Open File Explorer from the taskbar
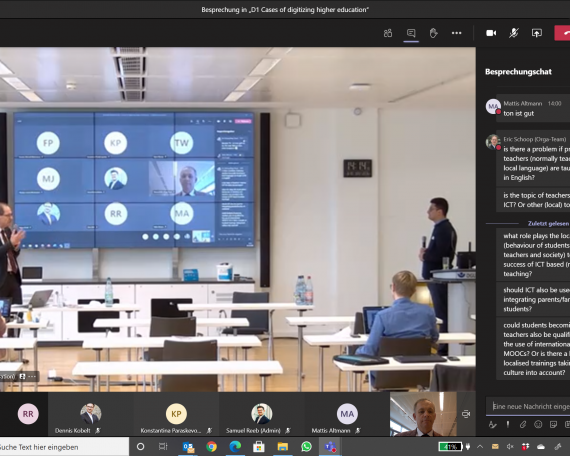The width and height of the screenshot is (570, 456). click(x=282, y=447)
